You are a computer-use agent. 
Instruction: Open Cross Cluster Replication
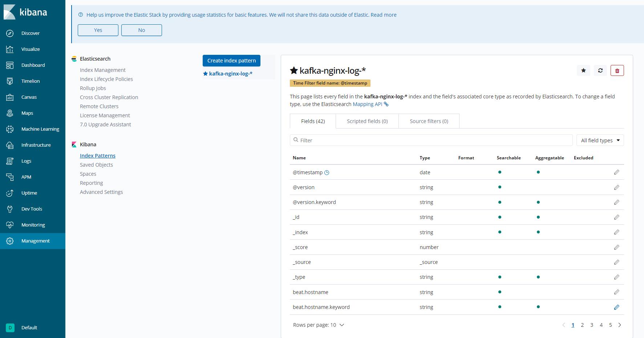(x=109, y=97)
